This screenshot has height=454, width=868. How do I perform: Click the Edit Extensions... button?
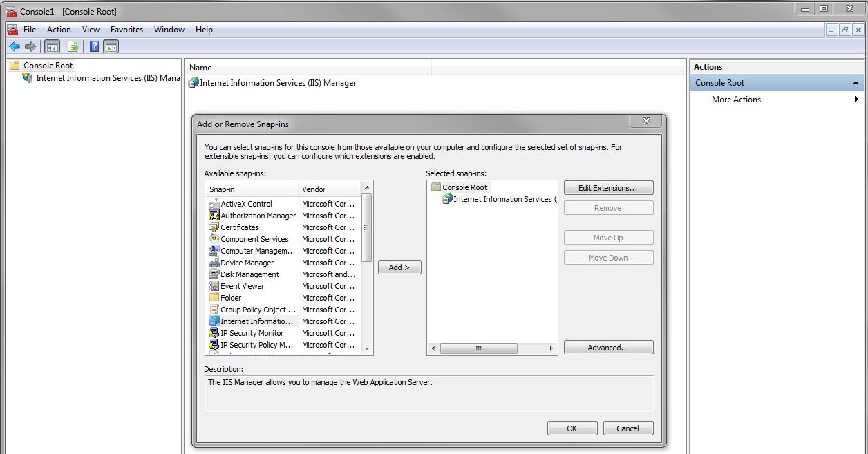coord(608,188)
